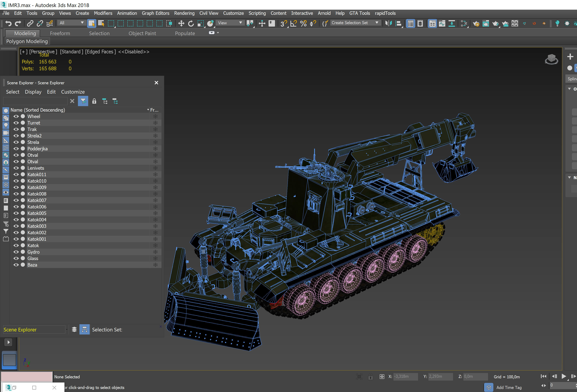The image size is (577, 392).
Task: Click the Scene Explorer search field
Action: pyautogui.click(x=35, y=101)
